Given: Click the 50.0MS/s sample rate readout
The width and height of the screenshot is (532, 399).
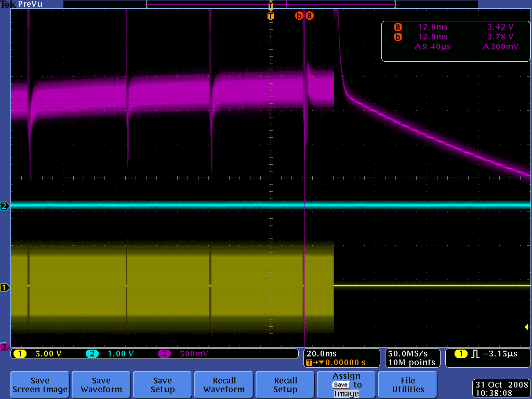Looking at the screenshot, I should [x=407, y=354].
